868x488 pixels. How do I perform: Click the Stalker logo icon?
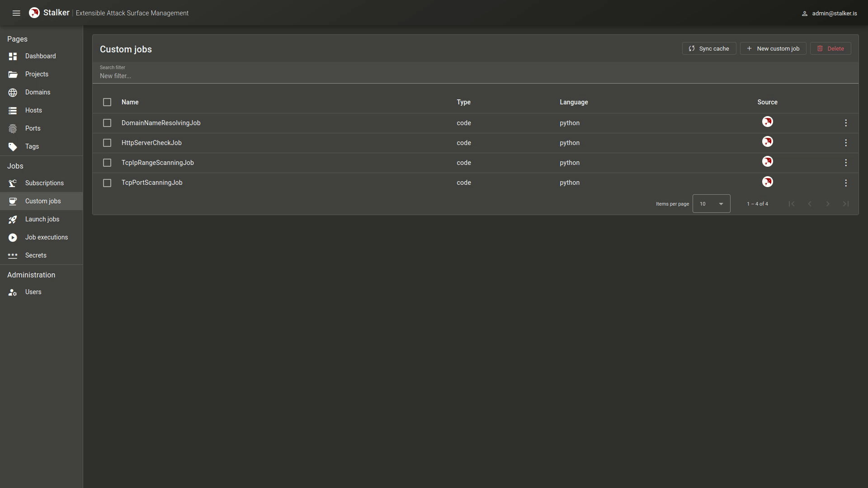pos(34,13)
